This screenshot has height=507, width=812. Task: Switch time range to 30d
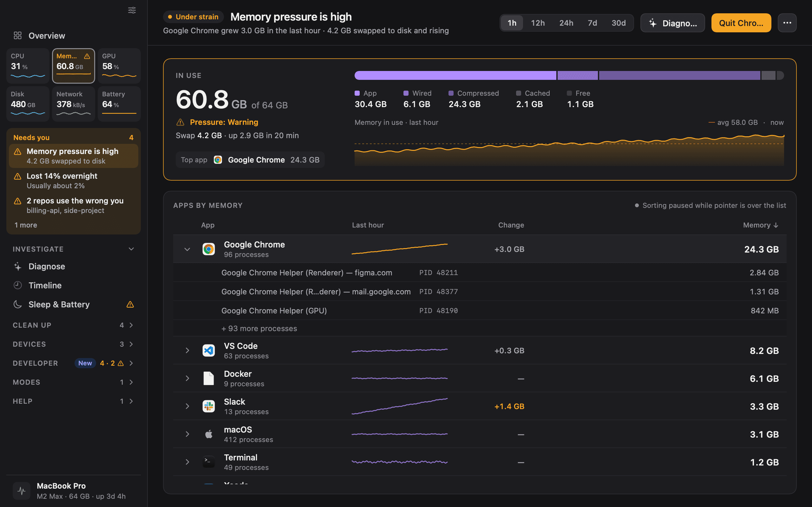click(619, 23)
